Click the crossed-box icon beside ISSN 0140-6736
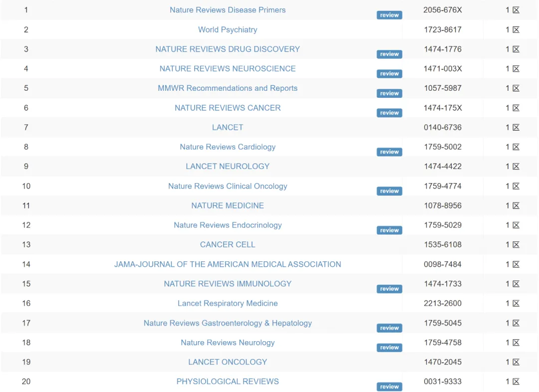The width and height of the screenshot is (539, 392). (x=516, y=128)
